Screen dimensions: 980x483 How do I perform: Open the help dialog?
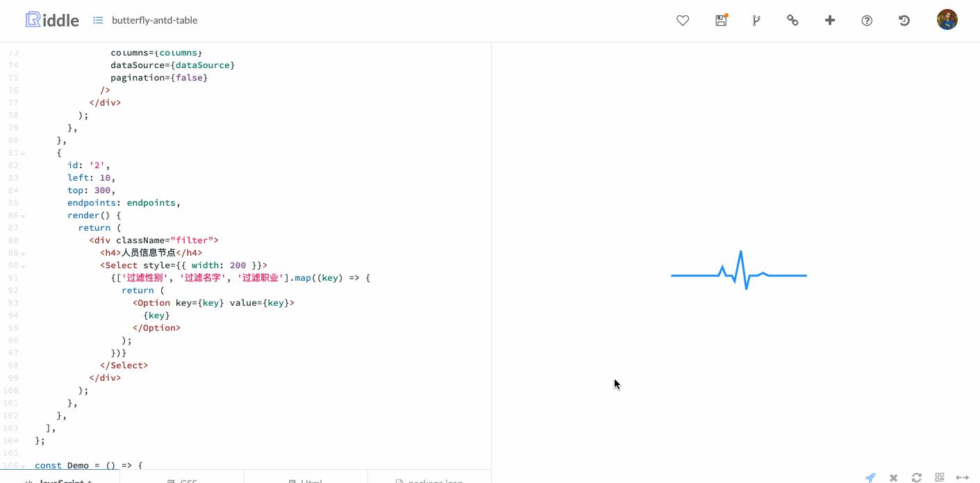[x=867, y=20]
